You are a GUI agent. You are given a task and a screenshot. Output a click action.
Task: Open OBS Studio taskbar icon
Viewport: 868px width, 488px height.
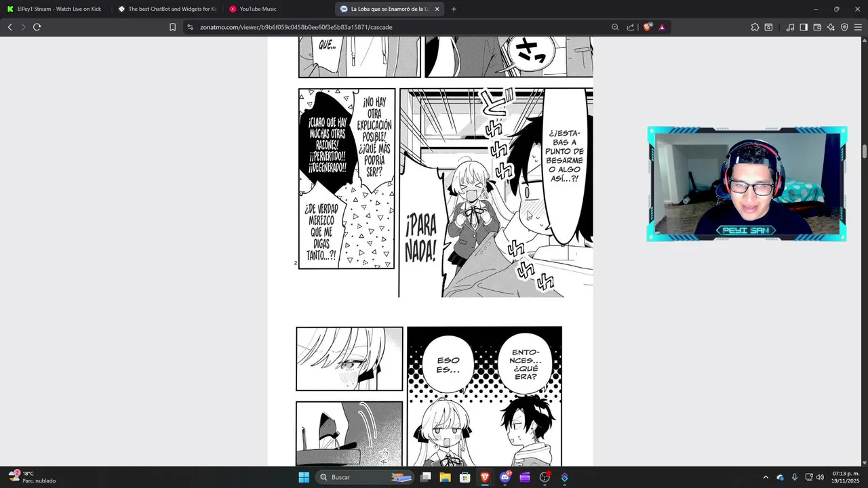point(545,477)
